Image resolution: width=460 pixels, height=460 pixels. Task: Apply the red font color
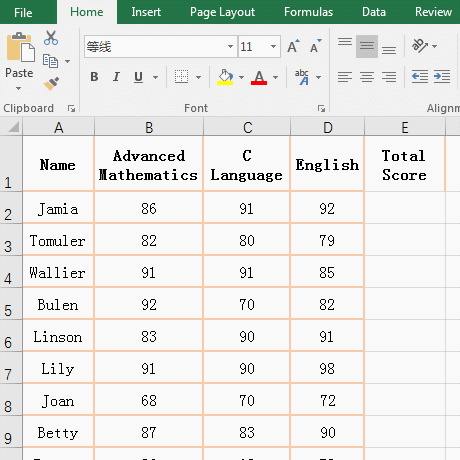(259, 77)
